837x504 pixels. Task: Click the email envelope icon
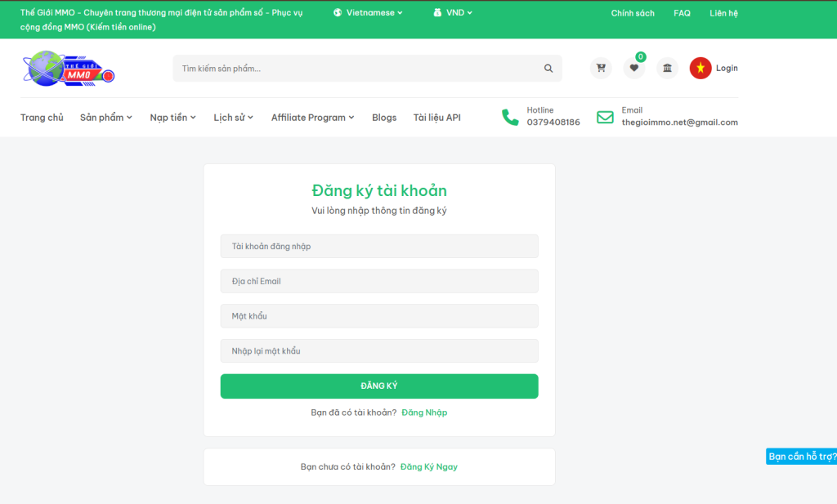(605, 117)
